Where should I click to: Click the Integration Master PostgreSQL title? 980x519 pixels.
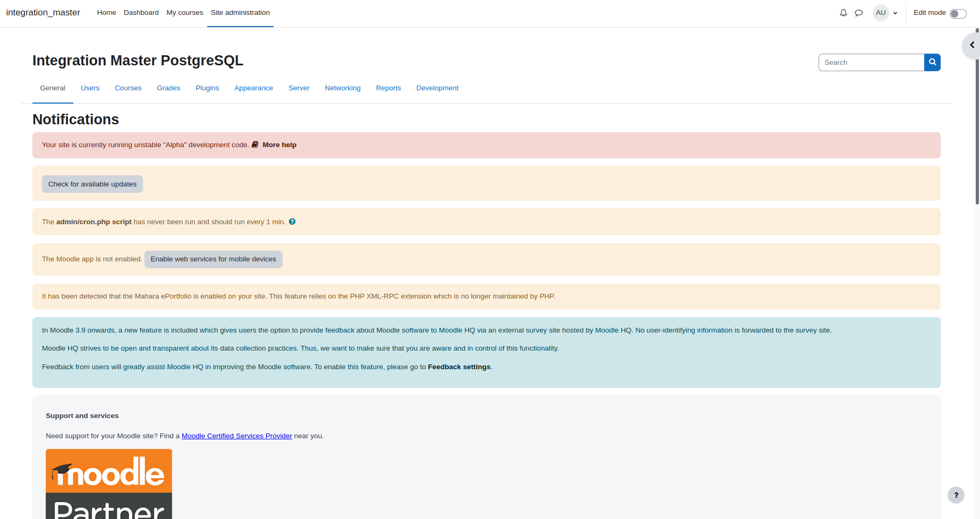pos(138,61)
